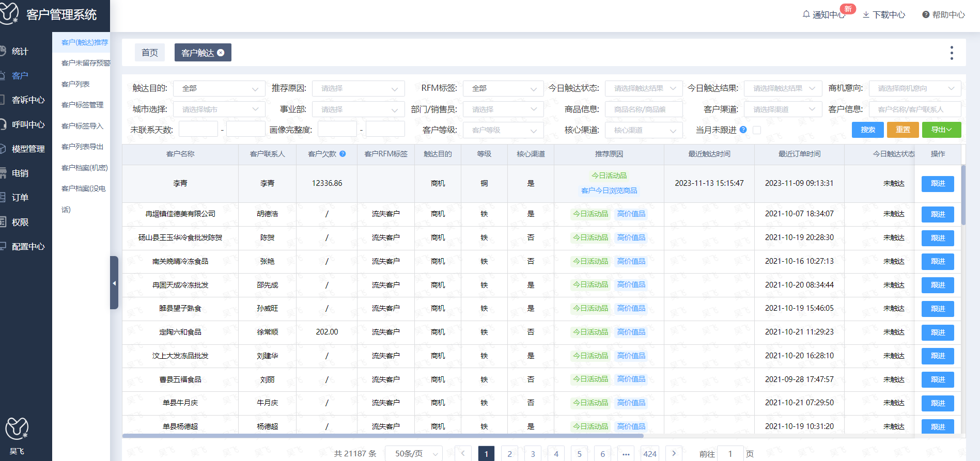Image resolution: width=980 pixels, height=461 pixels.
Task: Click the first 未联系天数 input
Action: click(x=198, y=129)
